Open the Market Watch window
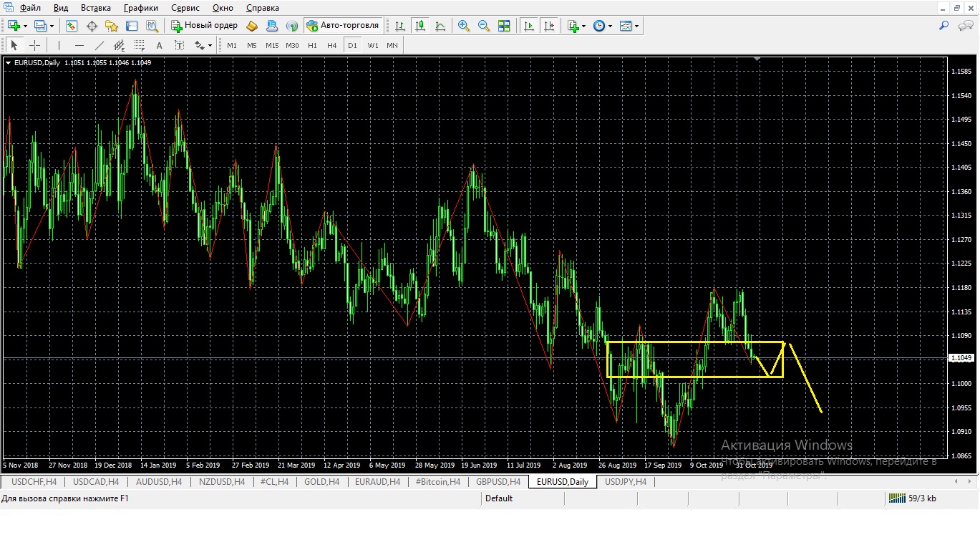 click(72, 26)
